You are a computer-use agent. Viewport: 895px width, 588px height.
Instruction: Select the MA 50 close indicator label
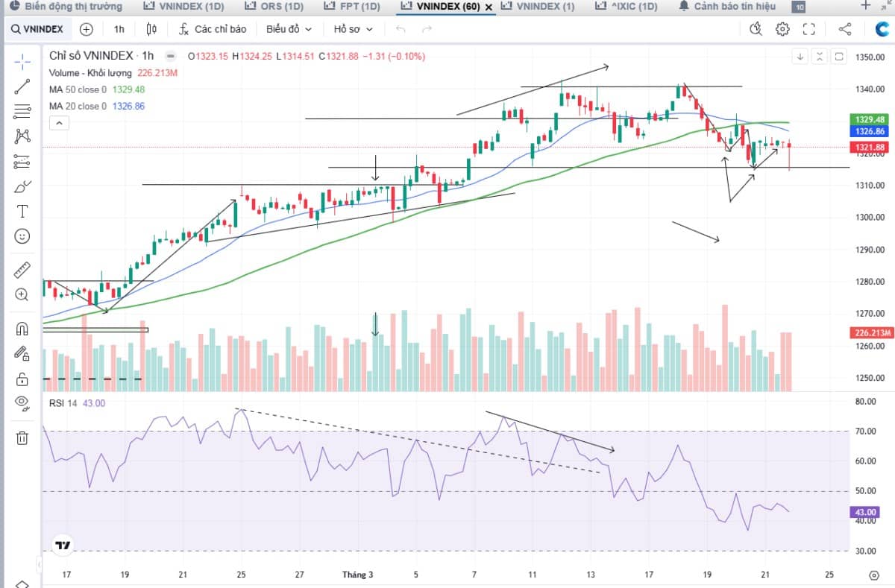(78, 89)
